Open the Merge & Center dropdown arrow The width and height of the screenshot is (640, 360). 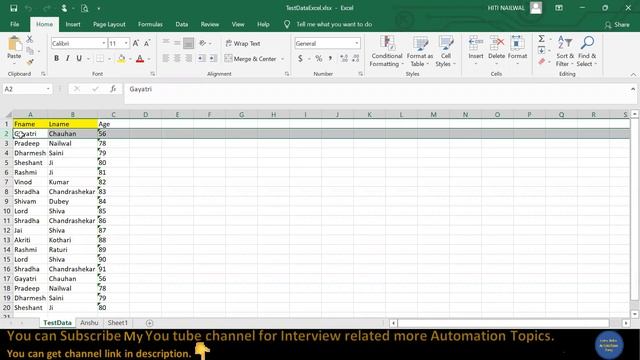282,59
